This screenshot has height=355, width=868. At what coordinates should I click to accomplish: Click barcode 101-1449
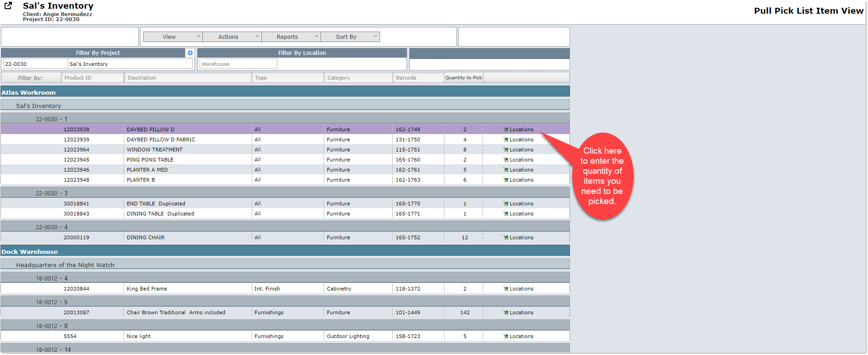(408, 312)
